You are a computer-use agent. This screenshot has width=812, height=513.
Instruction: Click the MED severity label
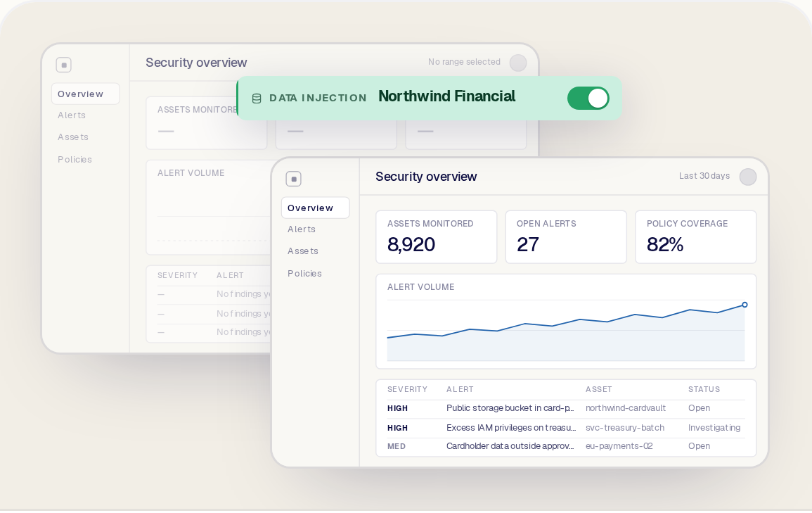tap(397, 446)
